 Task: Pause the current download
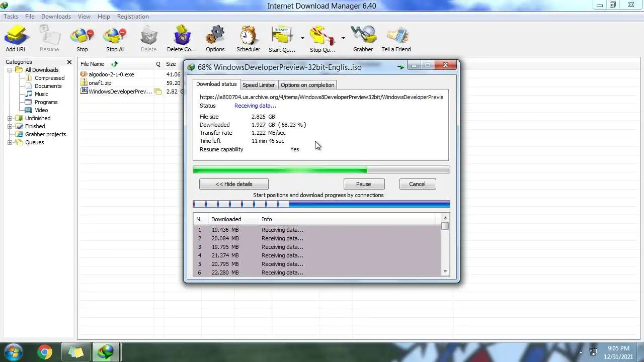[x=364, y=184]
